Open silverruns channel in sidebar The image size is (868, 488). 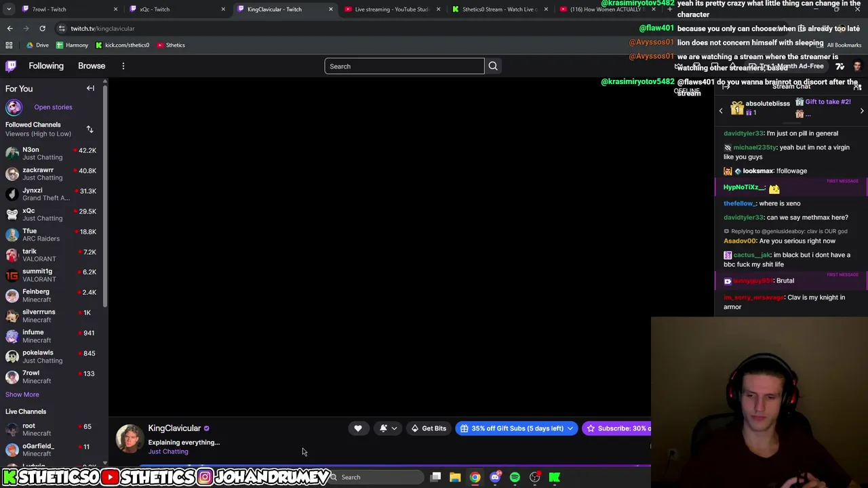coord(52,316)
